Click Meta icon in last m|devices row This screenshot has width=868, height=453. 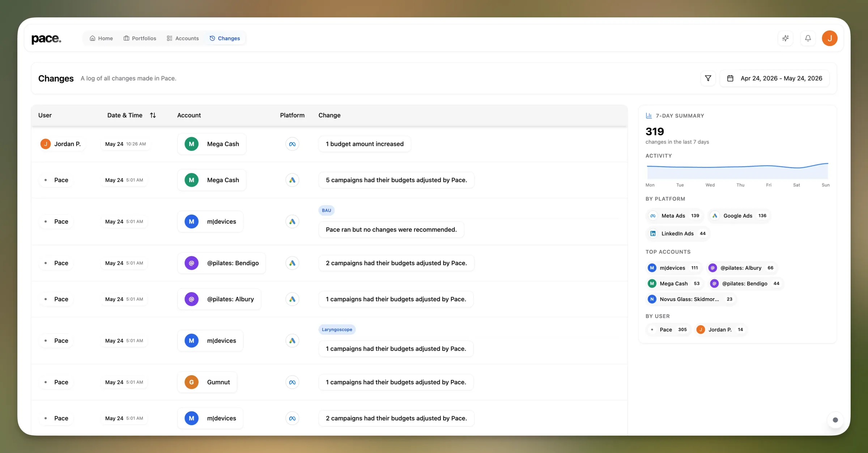pos(292,418)
